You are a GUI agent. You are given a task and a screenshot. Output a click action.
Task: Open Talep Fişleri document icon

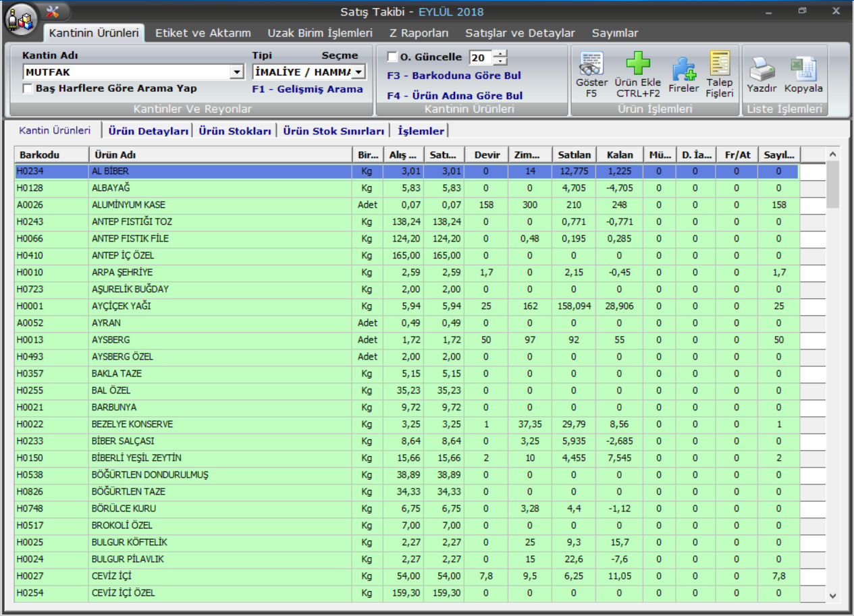point(720,64)
